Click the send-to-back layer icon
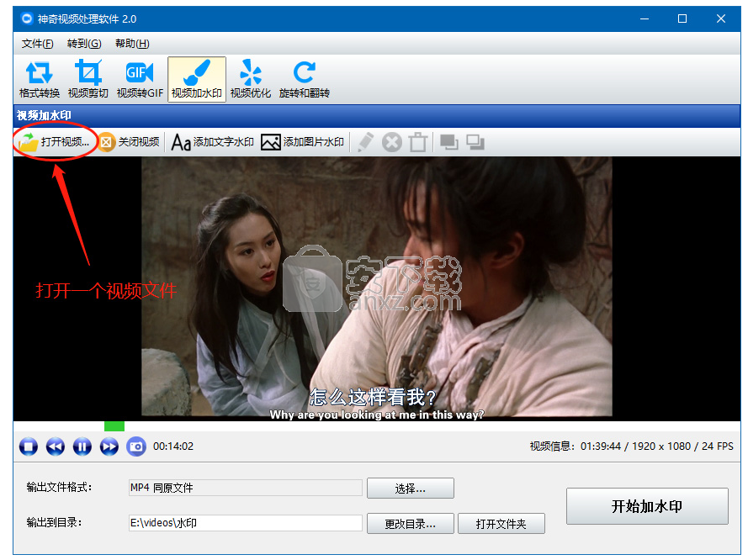The height and width of the screenshot is (560, 748). click(475, 142)
